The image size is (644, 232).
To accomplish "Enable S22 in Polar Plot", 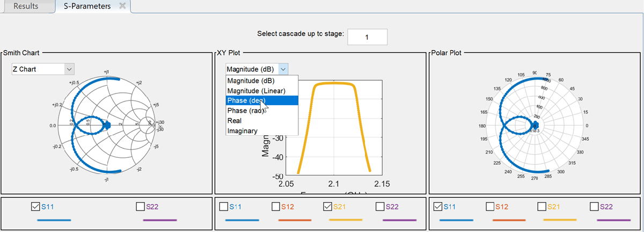I will coord(594,206).
